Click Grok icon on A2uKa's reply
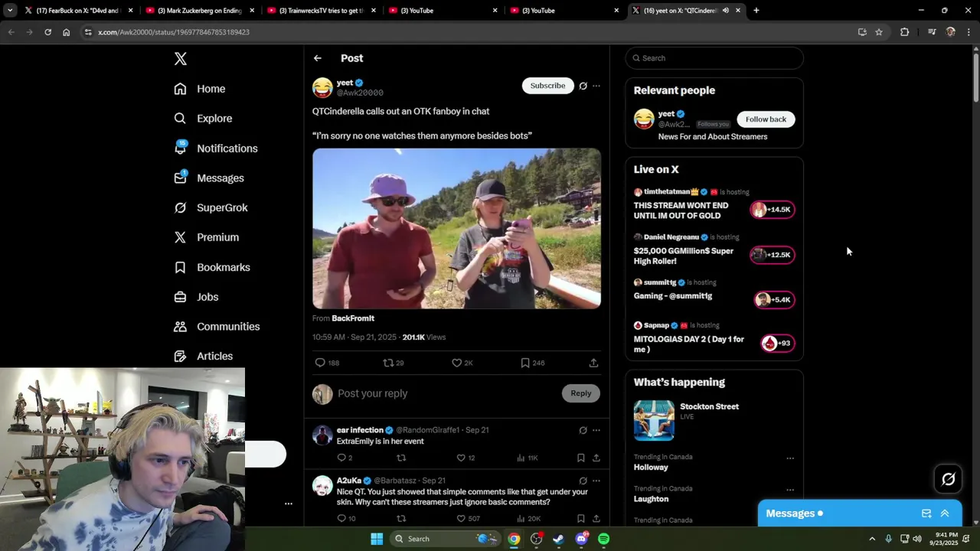Screen dimensions: 980x551 point(583,481)
